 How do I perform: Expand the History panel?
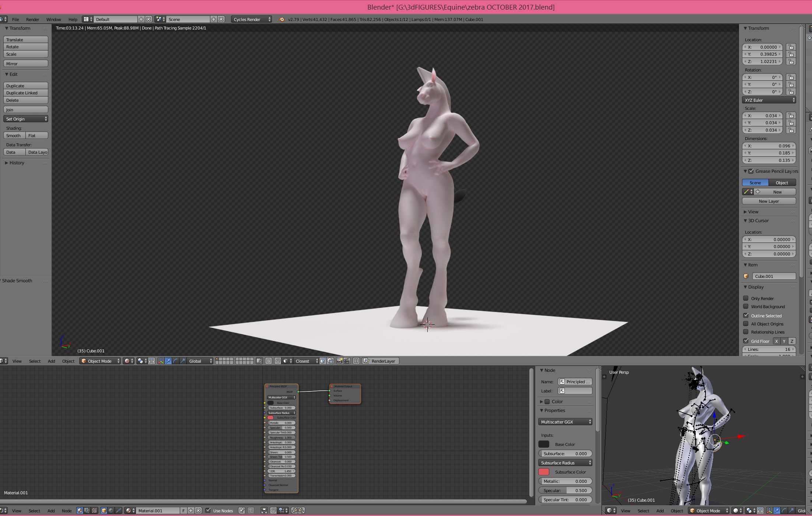point(17,163)
